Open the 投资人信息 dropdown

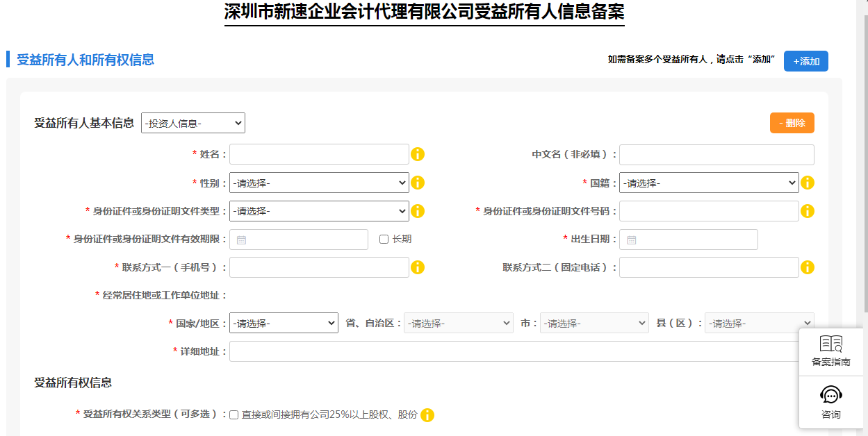193,123
